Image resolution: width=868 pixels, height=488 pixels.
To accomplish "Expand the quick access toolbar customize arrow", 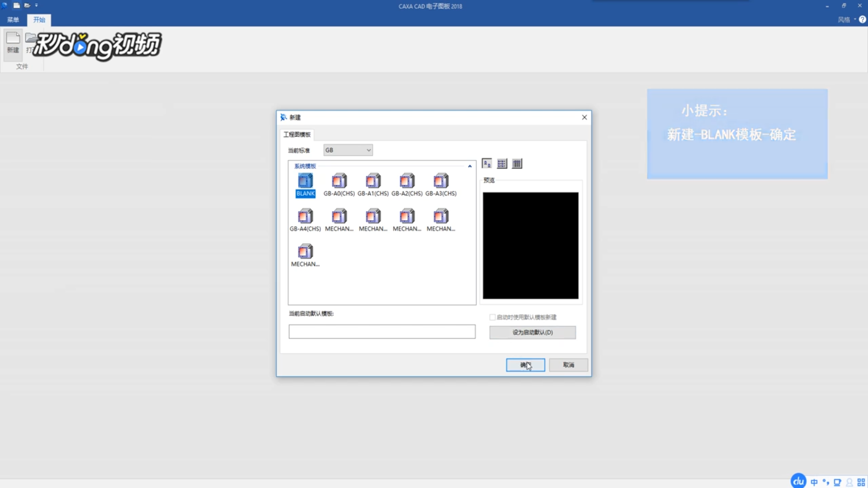I will (x=37, y=5).
